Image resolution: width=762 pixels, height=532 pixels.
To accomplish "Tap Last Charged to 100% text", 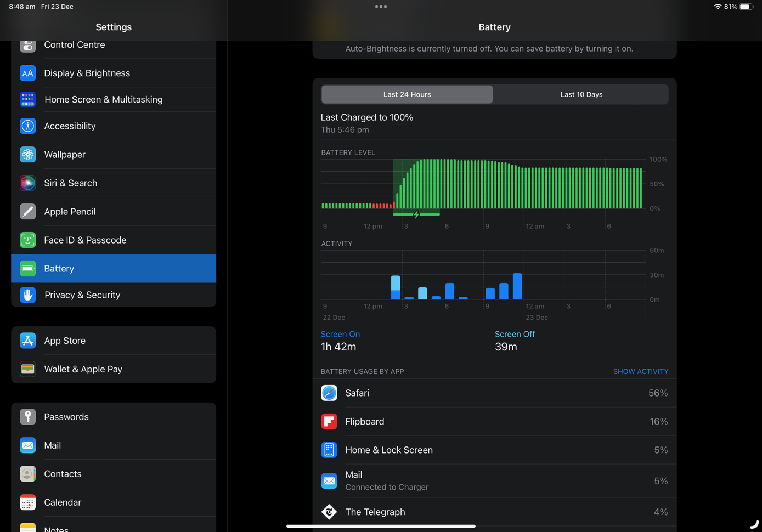I will [x=367, y=117].
